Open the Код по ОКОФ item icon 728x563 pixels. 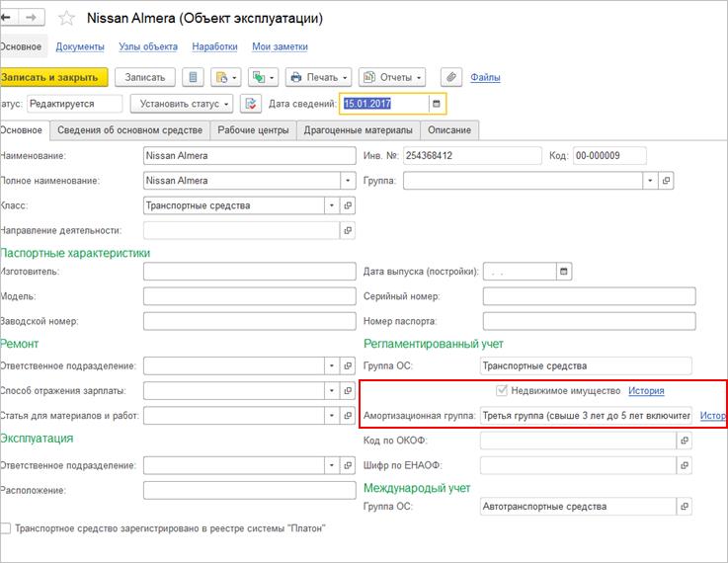(684, 441)
